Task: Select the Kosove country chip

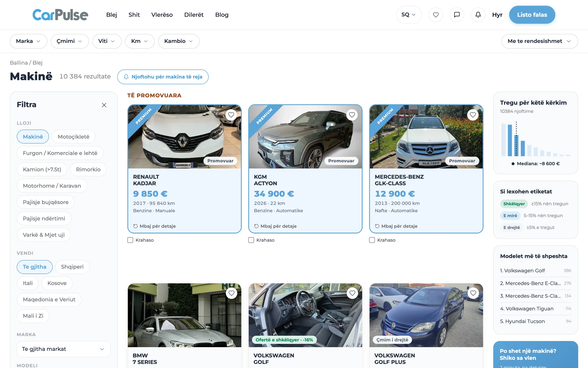Action: [x=57, y=283]
